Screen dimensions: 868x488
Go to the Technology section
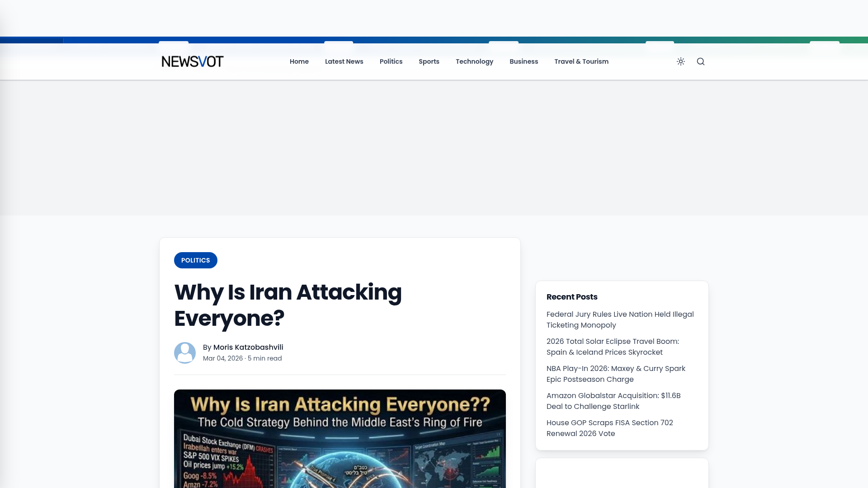coord(474,61)
